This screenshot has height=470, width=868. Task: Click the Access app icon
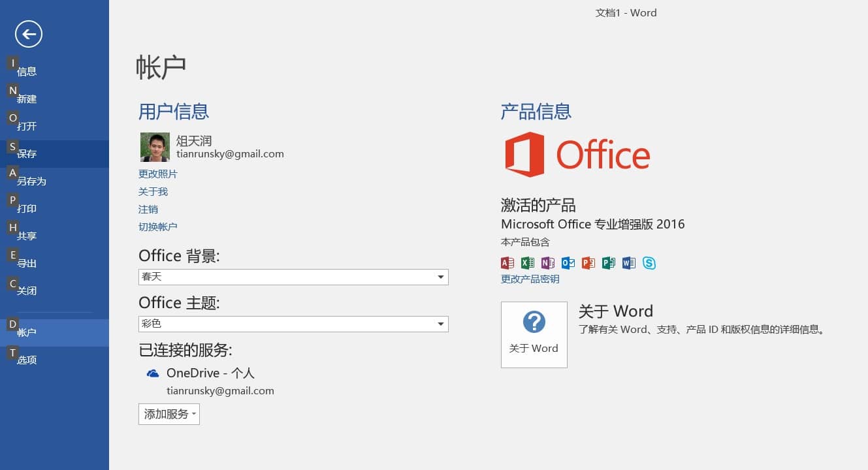pyautogui.click(x=507, y=262)
